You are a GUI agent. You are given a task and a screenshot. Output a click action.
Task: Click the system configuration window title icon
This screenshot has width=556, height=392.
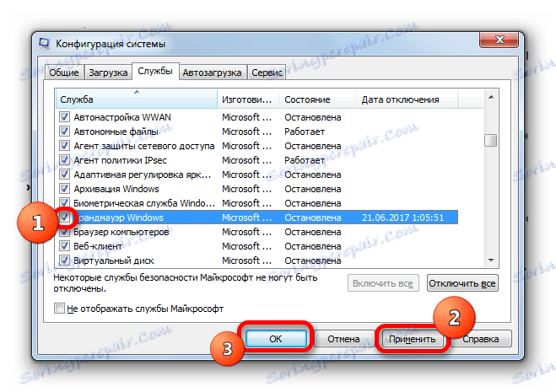click(x=45, y=43)
